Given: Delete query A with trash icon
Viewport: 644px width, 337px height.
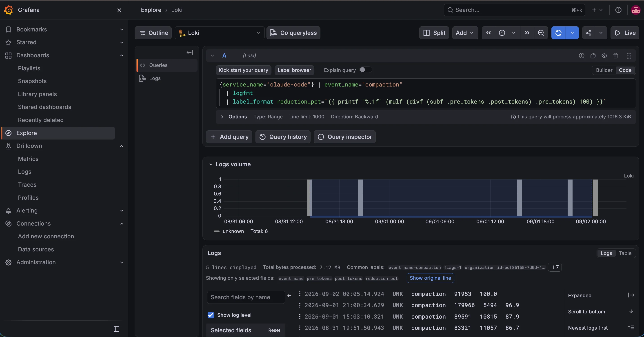Looking at the screenshot, I should 615,55.
